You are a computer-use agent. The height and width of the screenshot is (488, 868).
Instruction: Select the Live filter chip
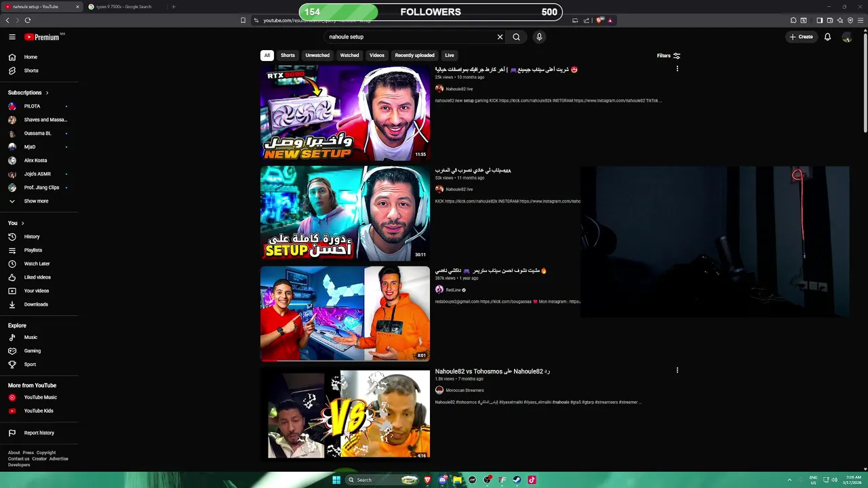pyautogui.click(x=450, y=56)
